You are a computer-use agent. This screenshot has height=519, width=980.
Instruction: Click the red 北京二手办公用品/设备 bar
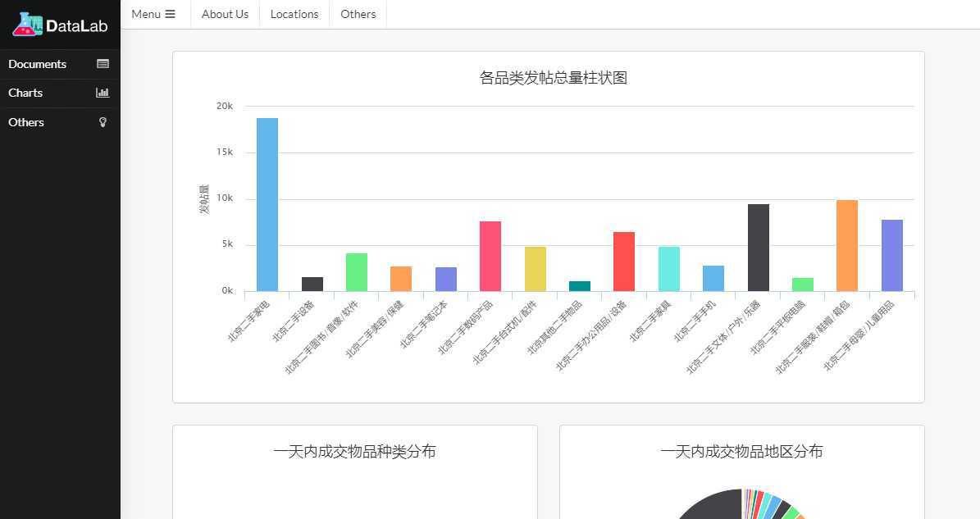point(624,262)
